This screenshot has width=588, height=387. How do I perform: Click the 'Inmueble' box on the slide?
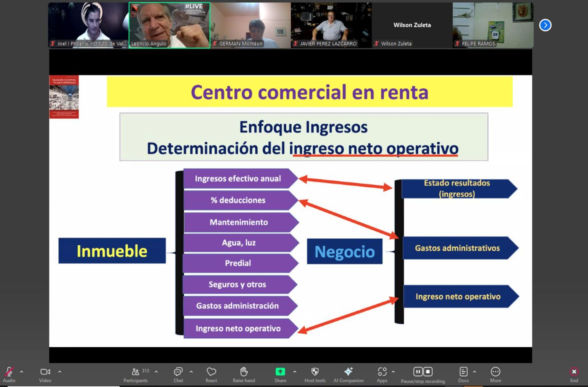click(112, 251)
